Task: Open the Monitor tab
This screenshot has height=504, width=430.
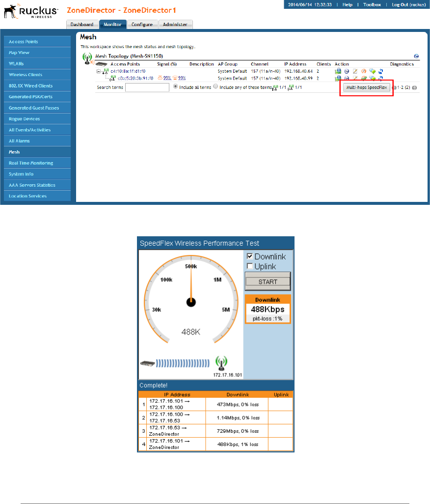Action: pyautogui.click(x=113, y=25)
